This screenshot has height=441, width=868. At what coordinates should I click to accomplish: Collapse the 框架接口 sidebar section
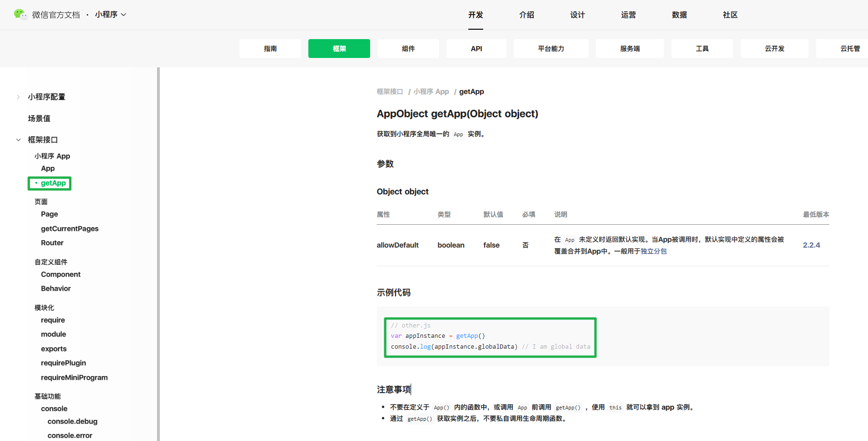pyautogui.click(x=18, y=140)
